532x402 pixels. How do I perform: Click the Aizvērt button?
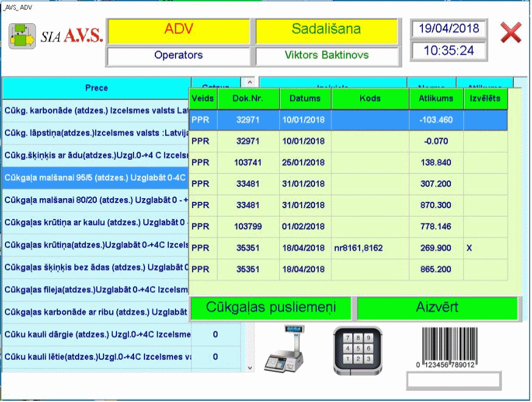(x=437, y=307)
